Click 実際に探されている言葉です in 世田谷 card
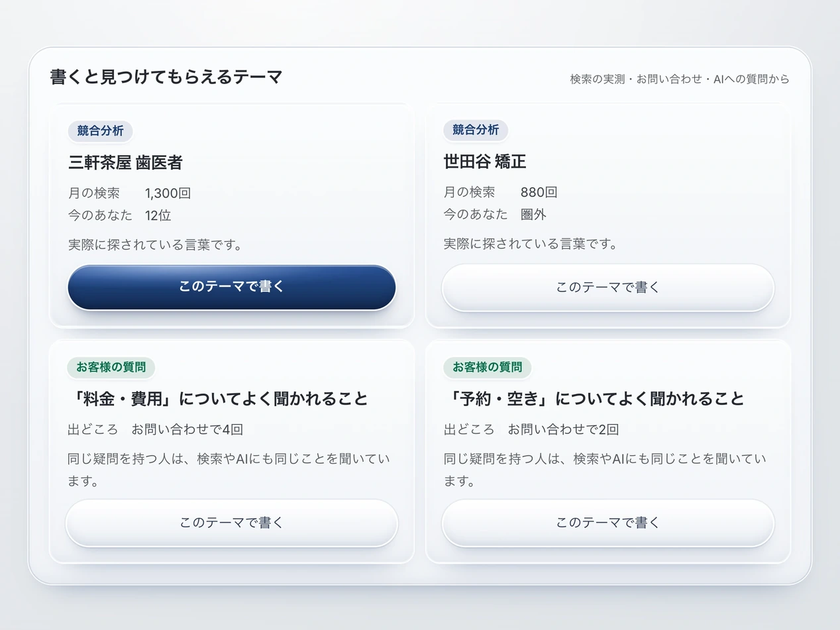The image size is (840, 630). 531,244
